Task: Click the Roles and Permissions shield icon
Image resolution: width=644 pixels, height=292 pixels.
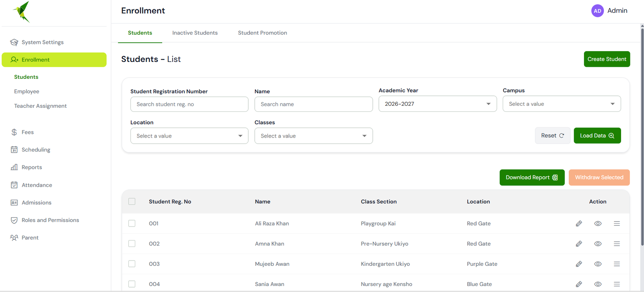Action: point(14,220)
